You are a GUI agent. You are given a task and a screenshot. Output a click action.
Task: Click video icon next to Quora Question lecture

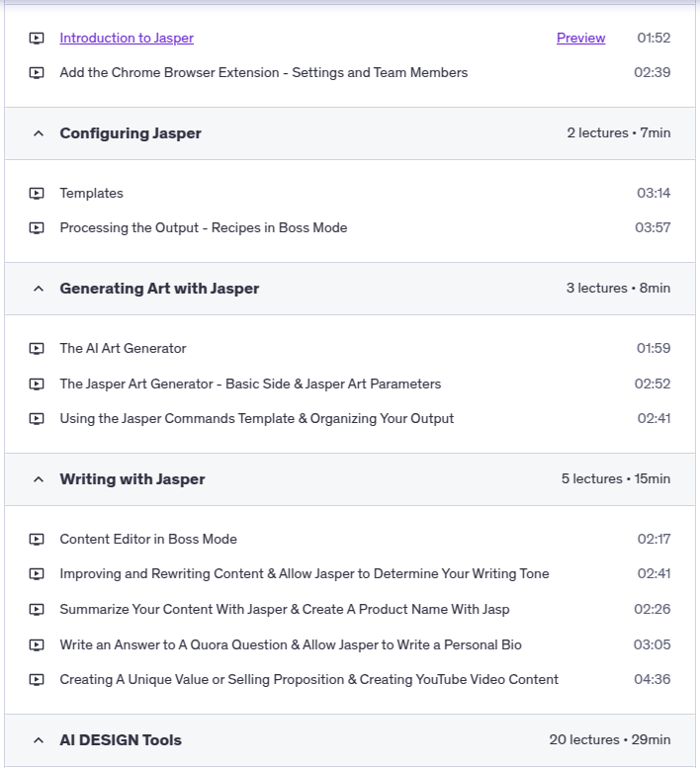click(37, 645)
